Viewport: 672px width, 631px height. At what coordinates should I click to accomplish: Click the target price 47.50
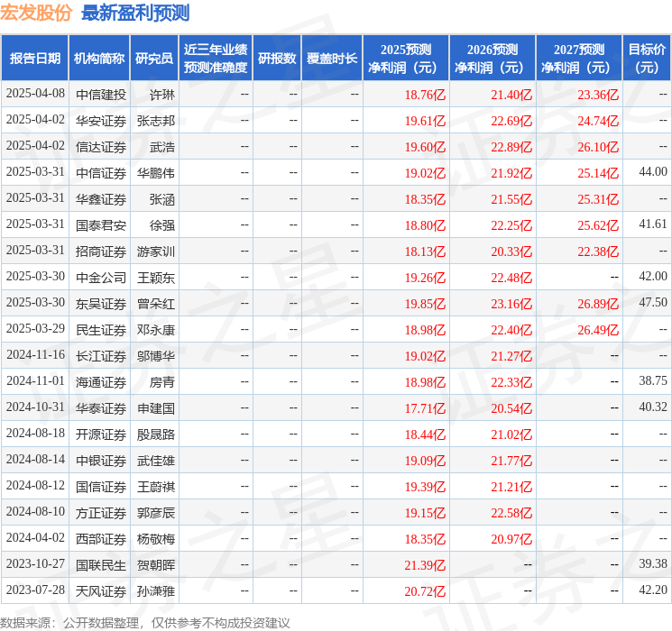point(653,303)
